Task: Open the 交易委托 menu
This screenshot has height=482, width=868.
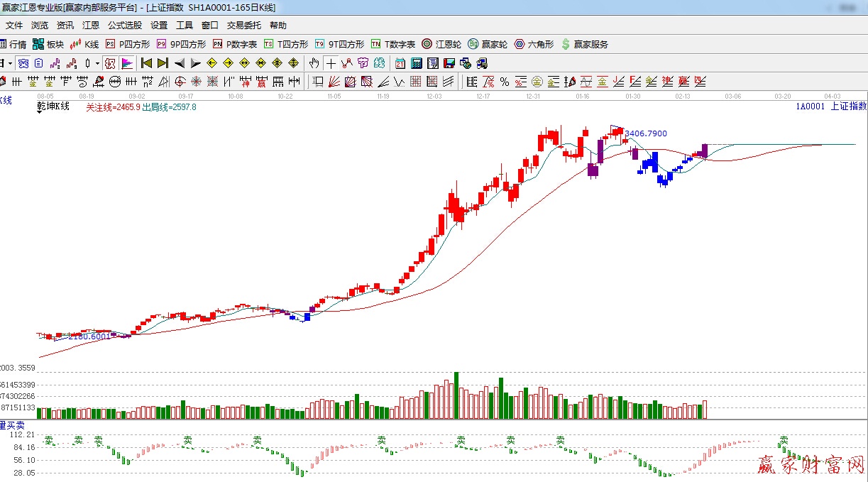Action: click(243, 25)
